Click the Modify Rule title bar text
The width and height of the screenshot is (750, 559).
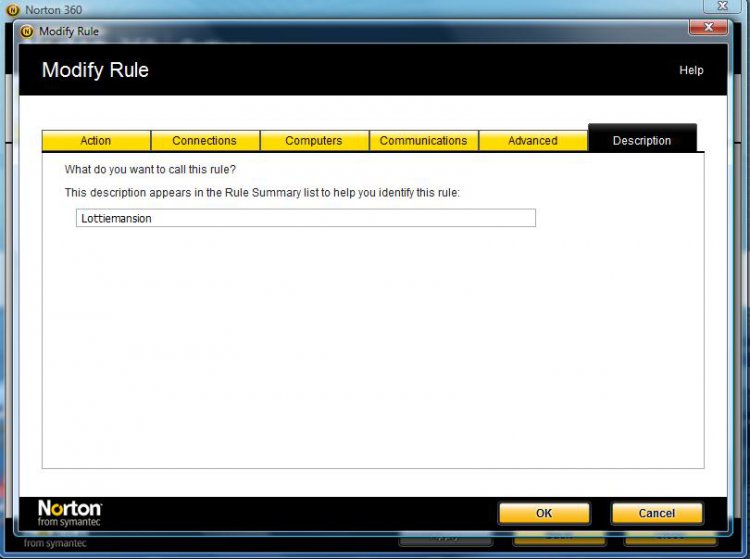69,31
